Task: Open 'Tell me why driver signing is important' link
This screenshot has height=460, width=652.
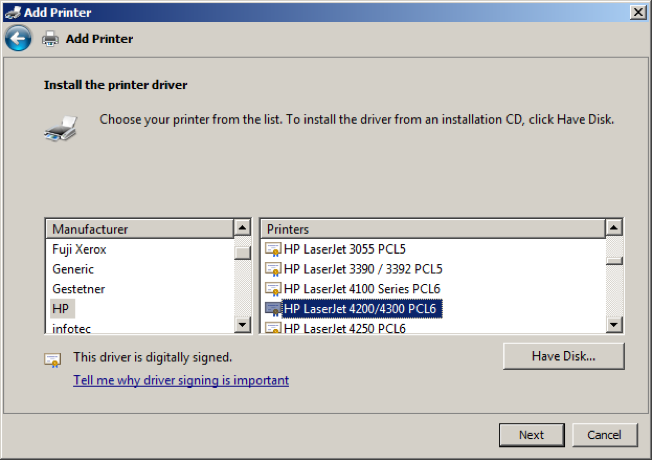Action: click(x=181, y=380)
